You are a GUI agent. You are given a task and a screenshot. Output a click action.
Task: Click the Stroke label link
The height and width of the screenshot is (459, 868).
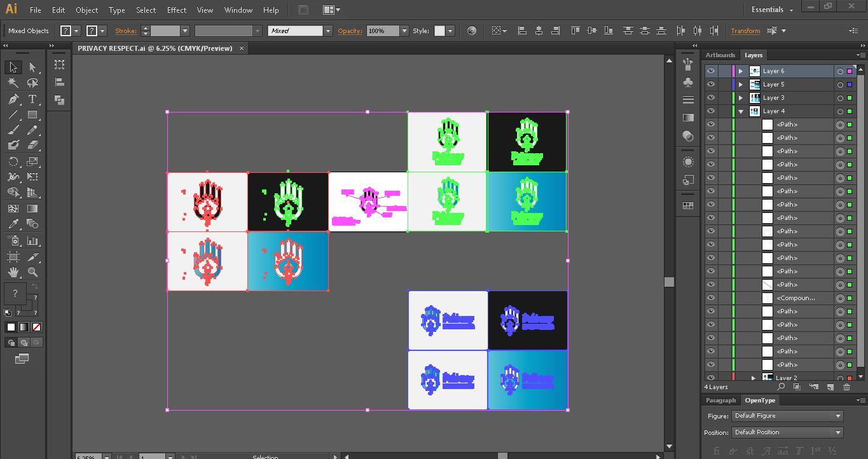(x=125, y=31)
